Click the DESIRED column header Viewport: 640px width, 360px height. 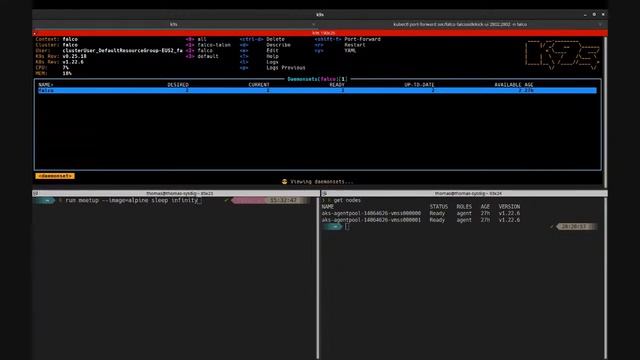coord(178,85)
